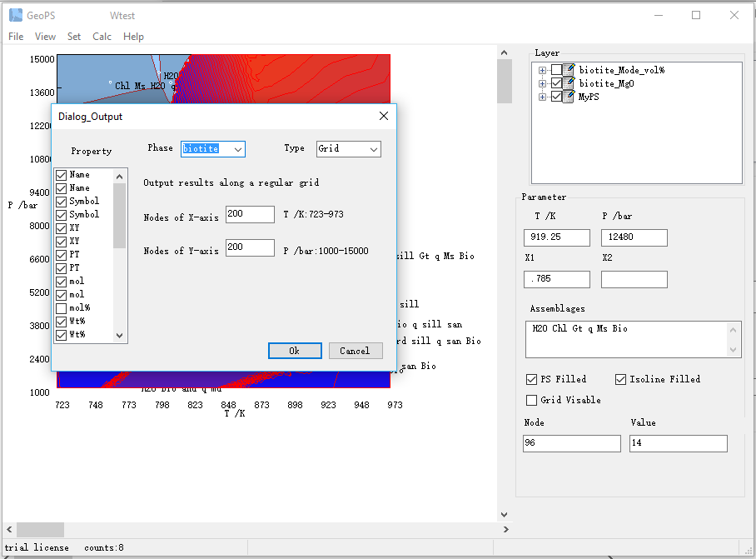
Task: Expand the MyPS layer tree node
Action: (543, 97)
